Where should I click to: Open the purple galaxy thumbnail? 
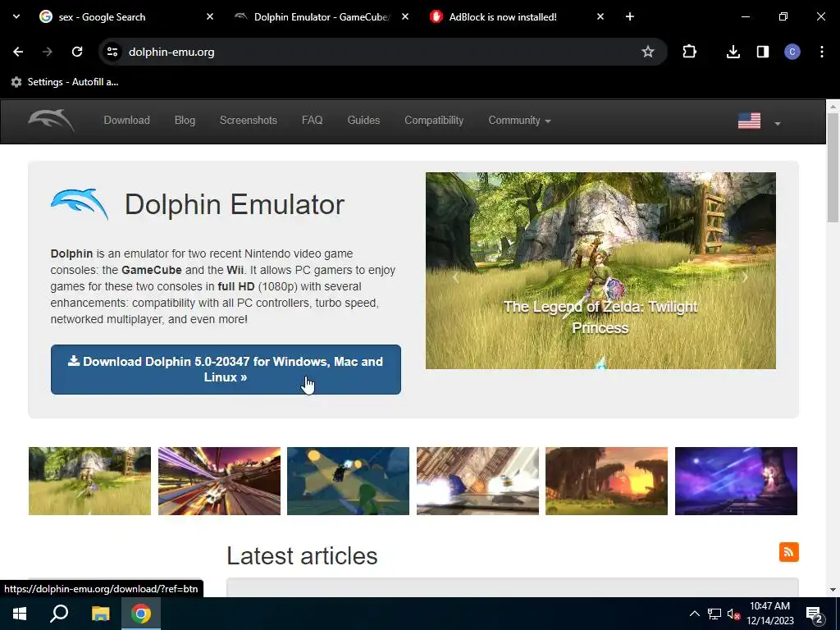(x=736, y=481)
